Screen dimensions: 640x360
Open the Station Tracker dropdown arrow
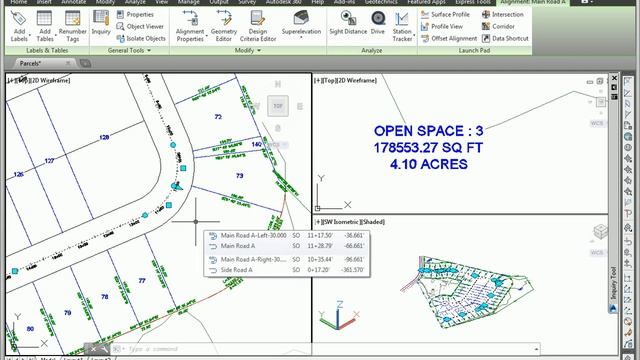tap(414, 36)
